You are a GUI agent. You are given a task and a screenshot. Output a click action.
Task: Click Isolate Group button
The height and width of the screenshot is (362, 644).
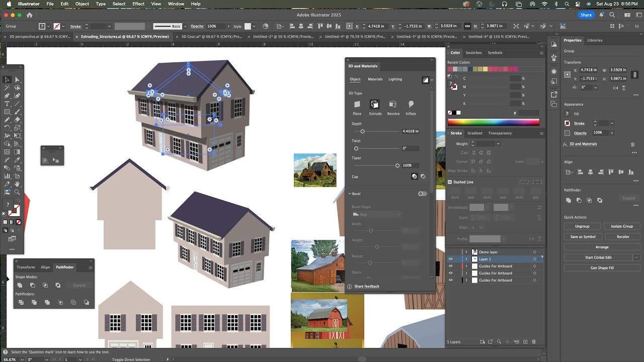(x=622, y=226)
